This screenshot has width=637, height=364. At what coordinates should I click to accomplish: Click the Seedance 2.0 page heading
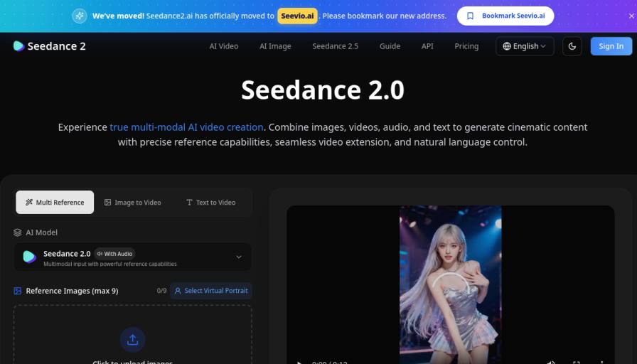(323, 90)
